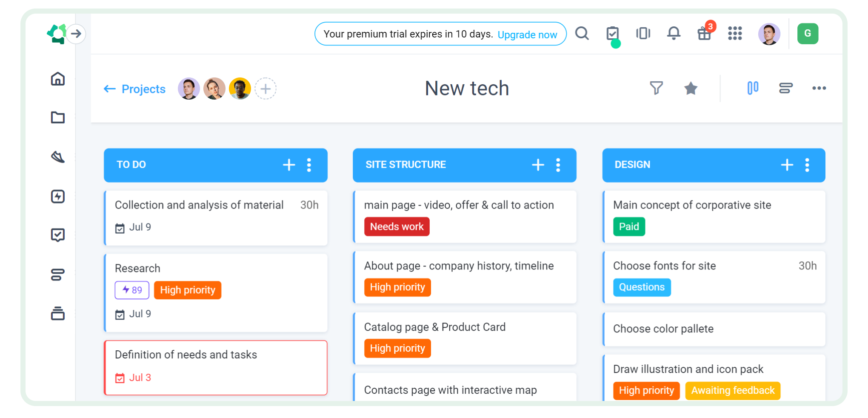The width and height of the screenshot is (868, 418).
Task: Open the lightning bolt sidebar icon
Action: point(58,196)
